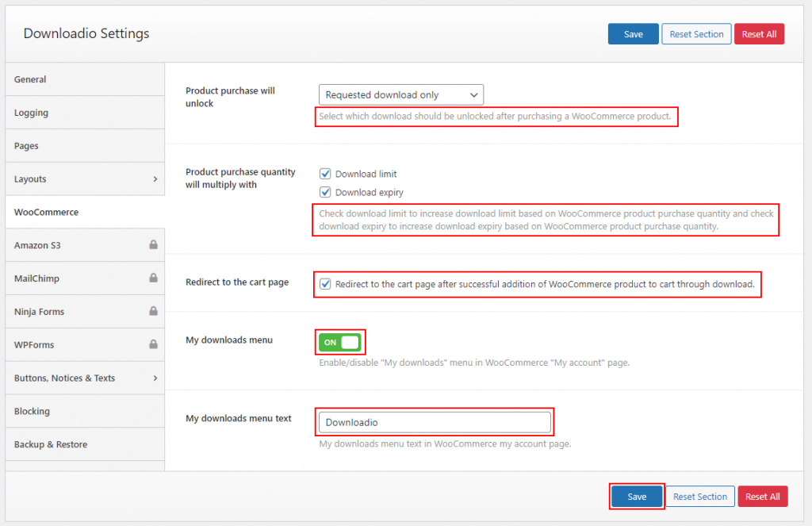
Task: Open the Layouts settings tab
Action: coord(85,179)
